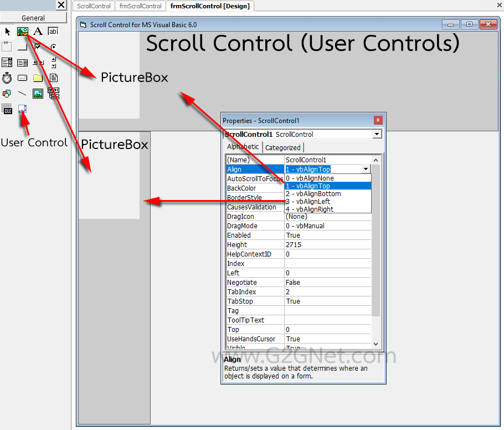This screenshot has height=430, width=504.
Task: Open the Align property dropdown
Action: (365, 169)
